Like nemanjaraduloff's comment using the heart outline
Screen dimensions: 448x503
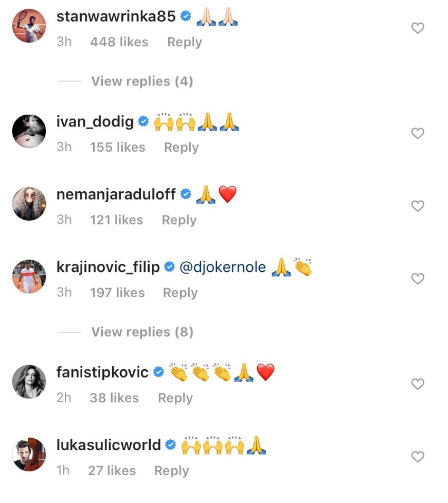418,206
